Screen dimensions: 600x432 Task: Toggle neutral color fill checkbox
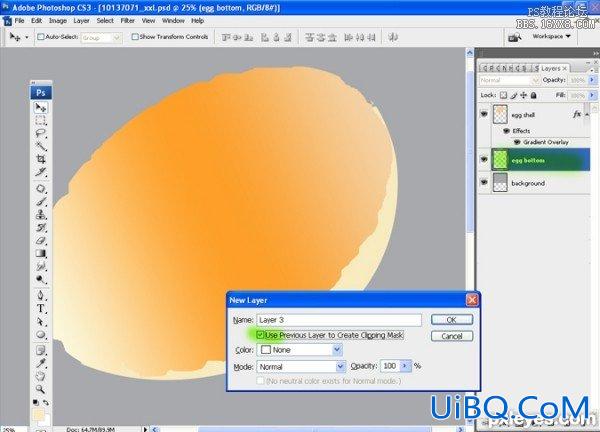pyautogui.click(x=260, y=381)
